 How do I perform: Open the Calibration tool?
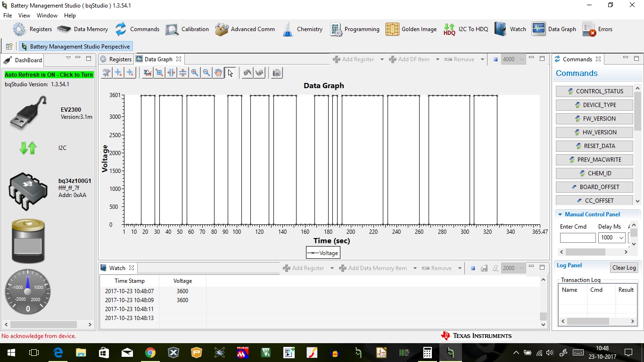pos(187,29)
